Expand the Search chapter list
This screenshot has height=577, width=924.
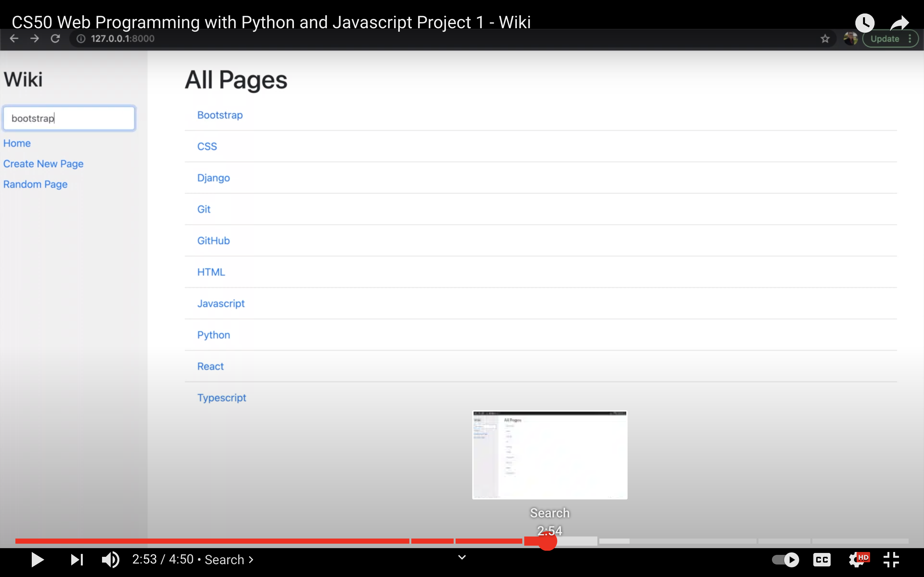click(229, 559)
